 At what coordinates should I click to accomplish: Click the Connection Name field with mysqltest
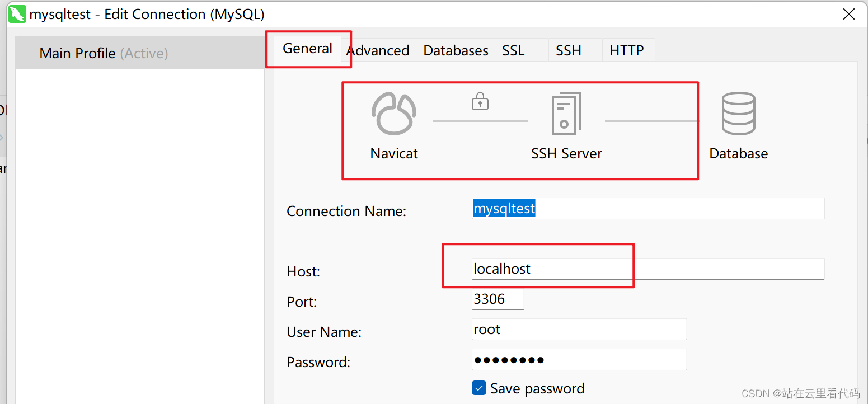[x=648, y=208]
